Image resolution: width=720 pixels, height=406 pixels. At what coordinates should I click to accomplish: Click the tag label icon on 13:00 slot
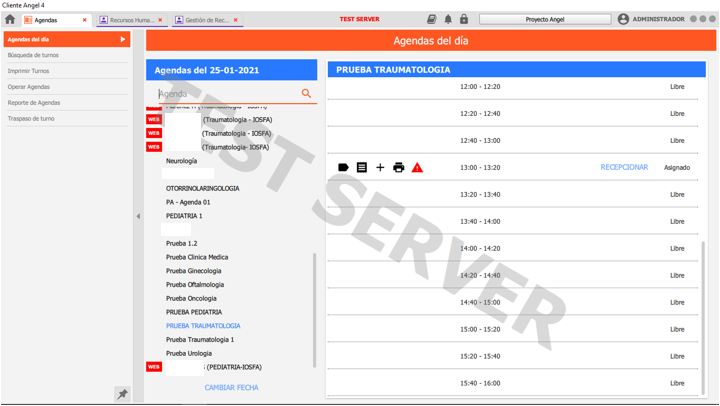[x=343, y=168]
